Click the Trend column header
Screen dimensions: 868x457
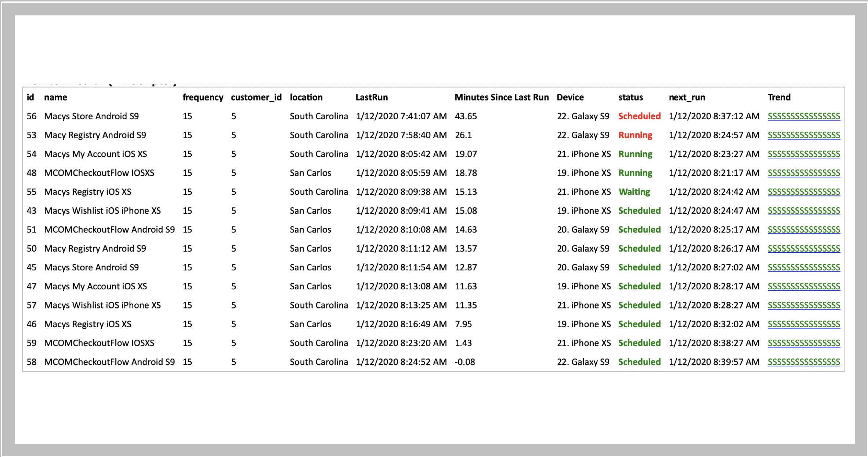point(779,97)
